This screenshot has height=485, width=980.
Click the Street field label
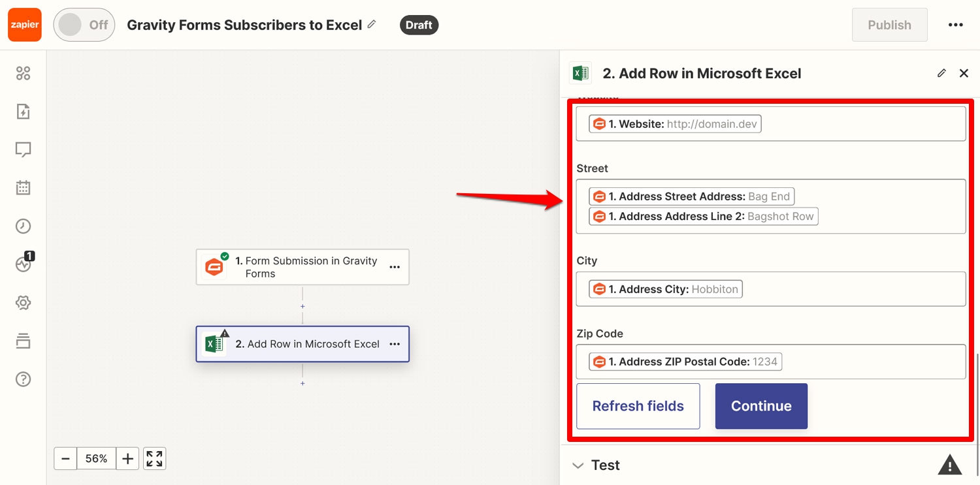point(592,168)
